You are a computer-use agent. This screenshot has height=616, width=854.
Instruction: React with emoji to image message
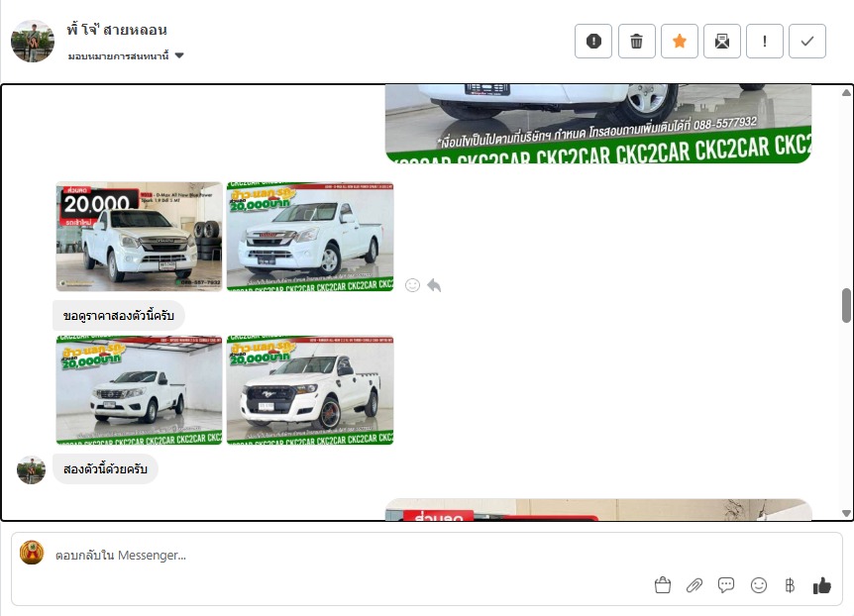412,285
